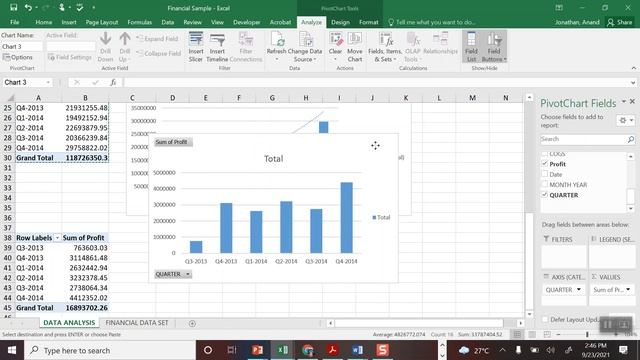Select the FINANCIAL DATA SET sheet tab
The image size is (640, 360).
137,322
